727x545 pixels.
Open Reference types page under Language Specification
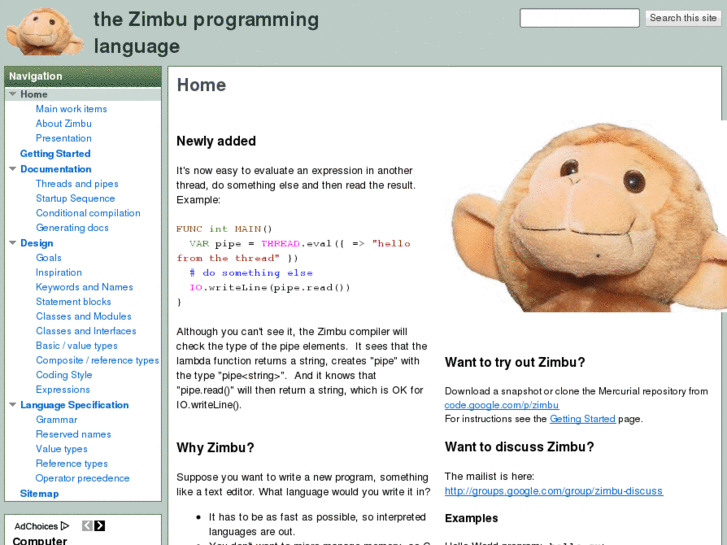(x=71, y=463)
